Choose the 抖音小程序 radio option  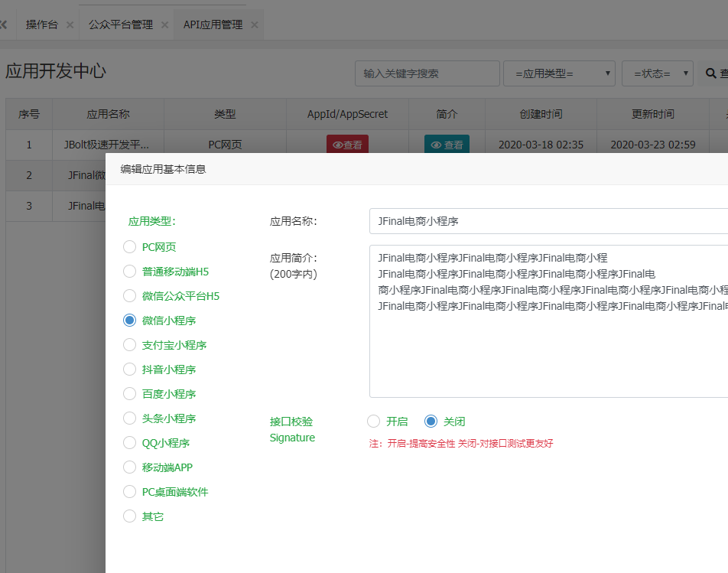point(129,370)
